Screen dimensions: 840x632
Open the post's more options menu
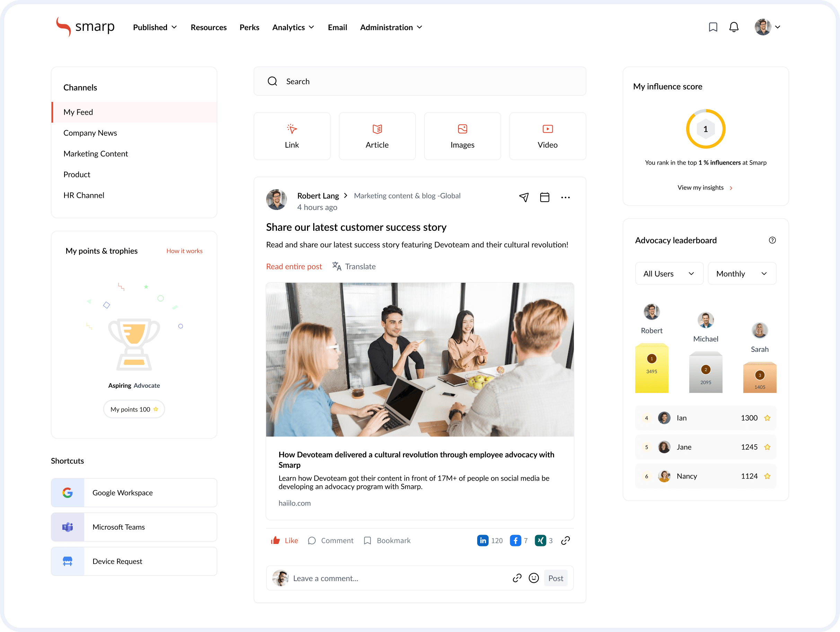(566, 197)
